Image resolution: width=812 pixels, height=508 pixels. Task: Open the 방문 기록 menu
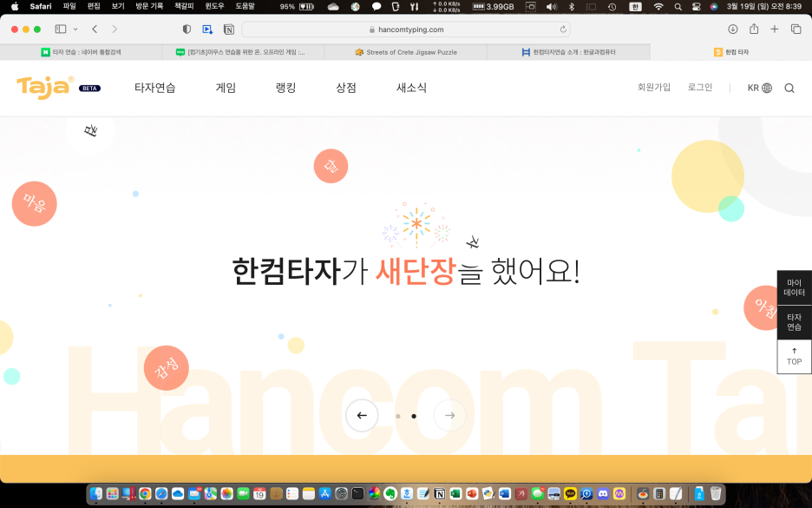[x=150, y=6]
